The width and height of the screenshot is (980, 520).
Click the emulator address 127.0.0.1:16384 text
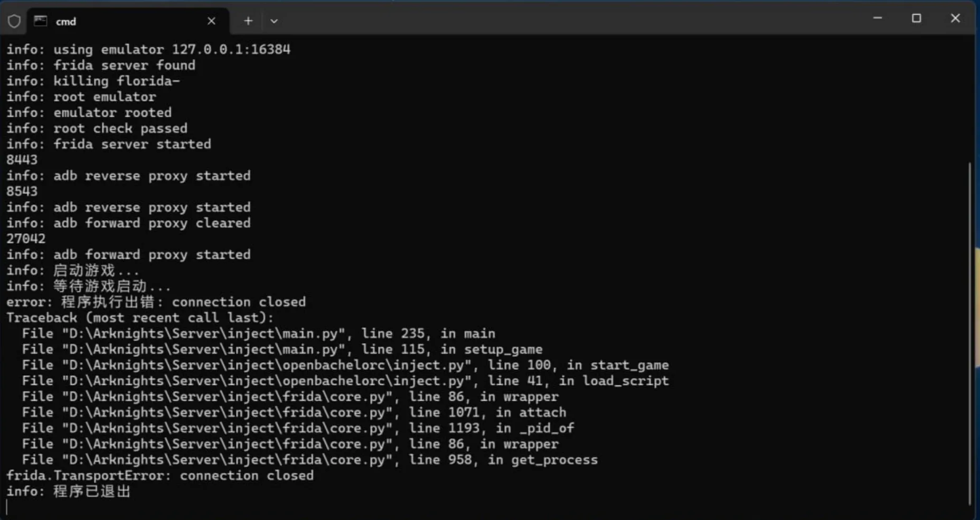231,50
